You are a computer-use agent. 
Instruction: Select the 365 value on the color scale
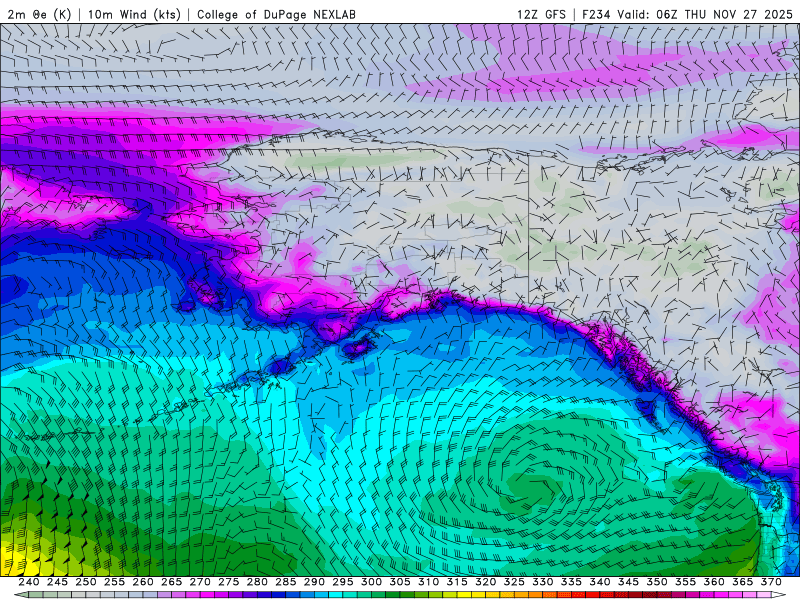743,582
